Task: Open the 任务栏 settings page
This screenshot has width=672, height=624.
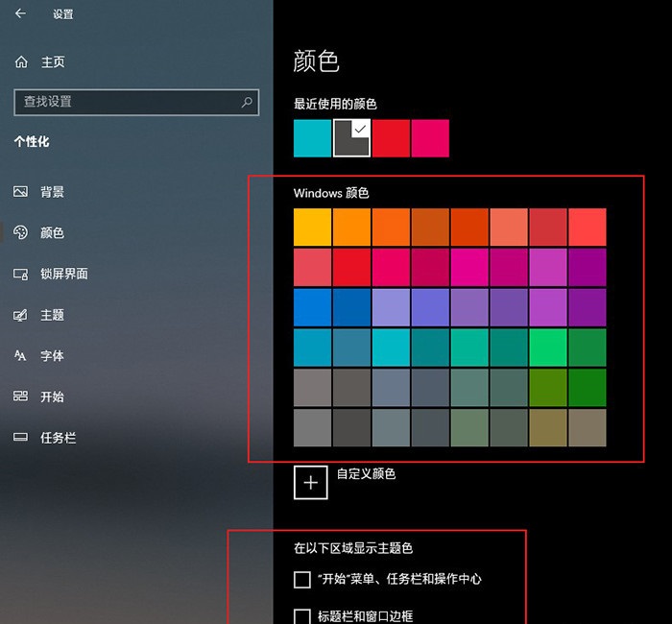Action: tap(58, 438)
